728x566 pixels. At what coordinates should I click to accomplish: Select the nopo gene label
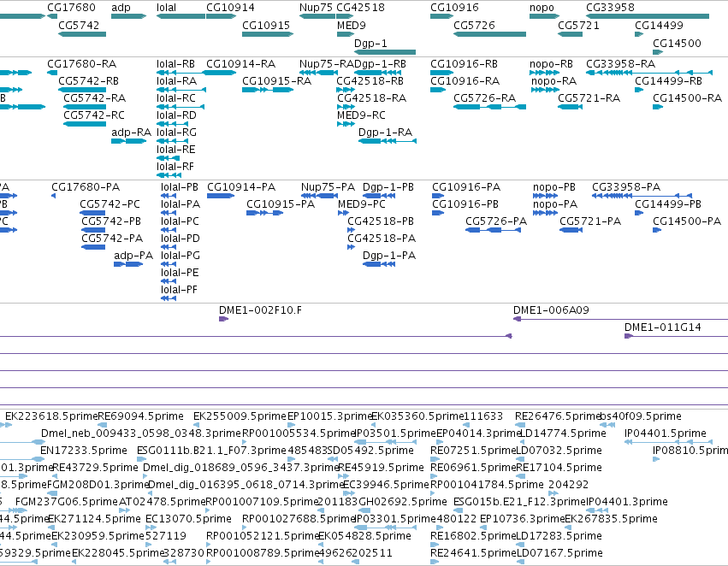coord(542,8)
